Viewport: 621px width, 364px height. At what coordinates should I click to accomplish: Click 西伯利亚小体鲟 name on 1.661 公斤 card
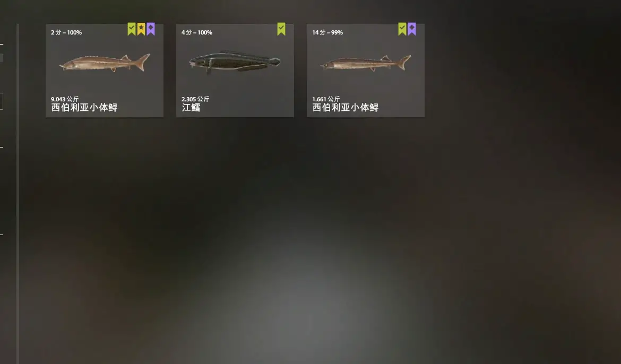346,107
